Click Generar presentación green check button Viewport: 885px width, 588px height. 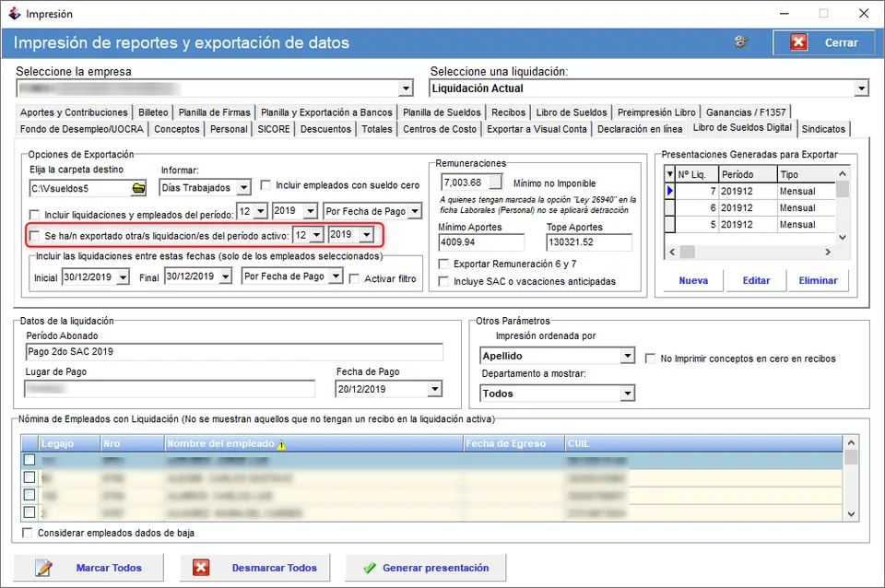[x=426, y=568]
